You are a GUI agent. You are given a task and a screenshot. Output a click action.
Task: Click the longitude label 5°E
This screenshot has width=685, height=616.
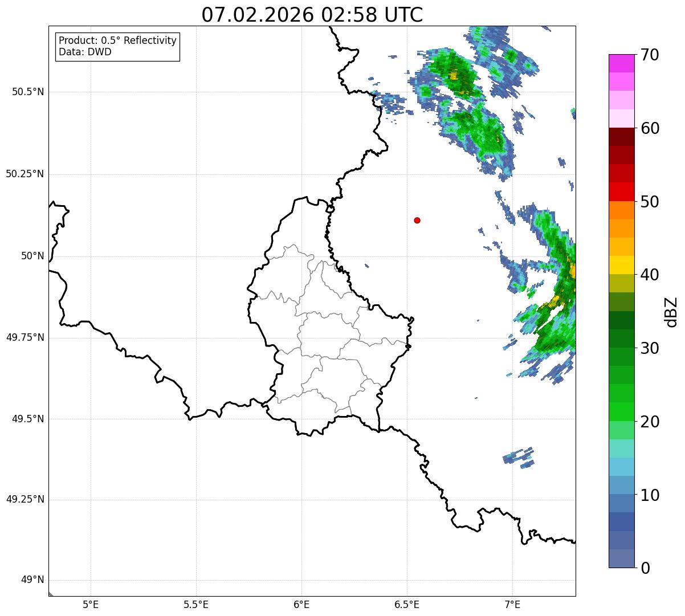(91, 604)
